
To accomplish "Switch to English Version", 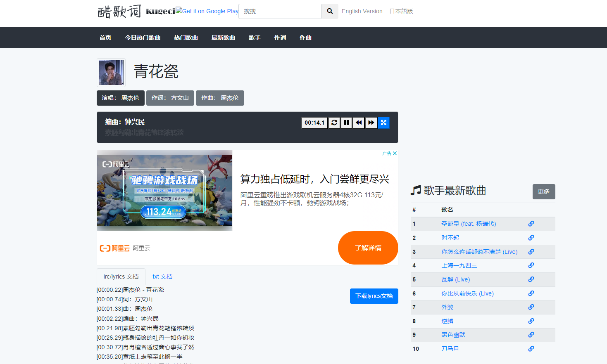I will pos(362,11).
